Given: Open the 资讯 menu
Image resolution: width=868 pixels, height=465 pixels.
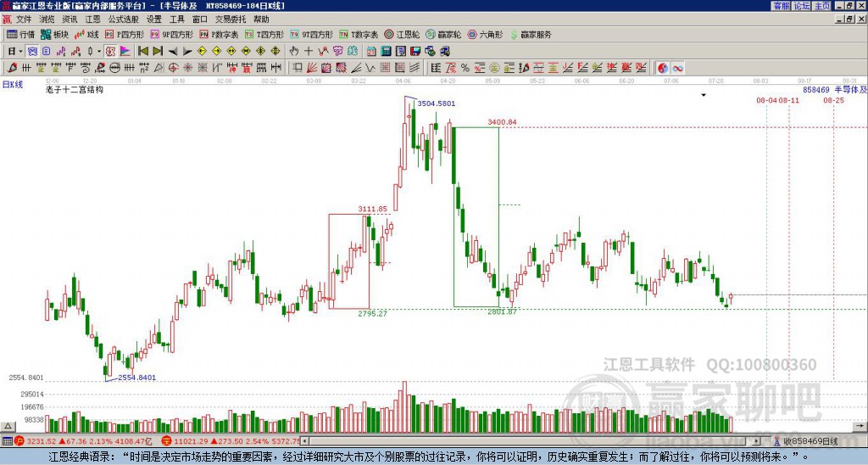Looking at the screenshot, I should point(70,20).
